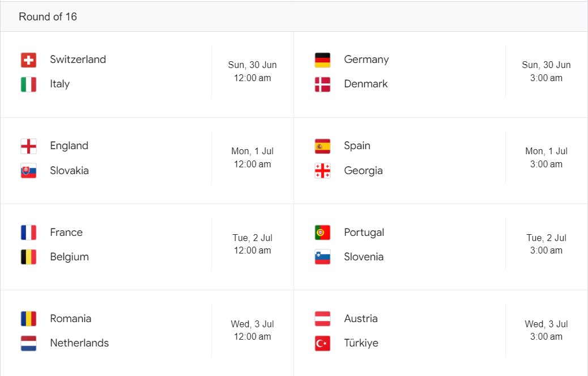Open Mon, 1 Jul 3:00 am match time
The image size is (588, 376).
click(x=547, y=158)
